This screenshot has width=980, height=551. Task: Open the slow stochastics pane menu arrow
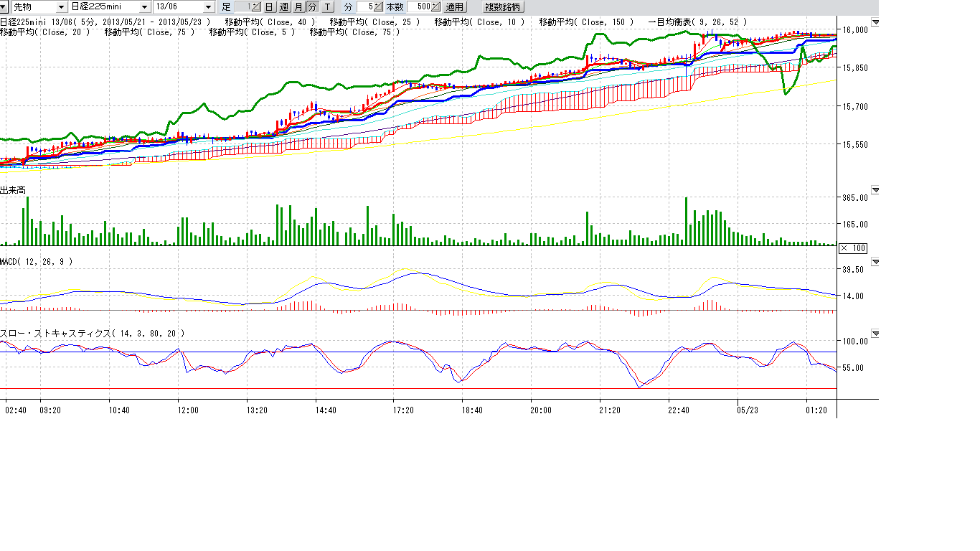(x=875, y=334)
